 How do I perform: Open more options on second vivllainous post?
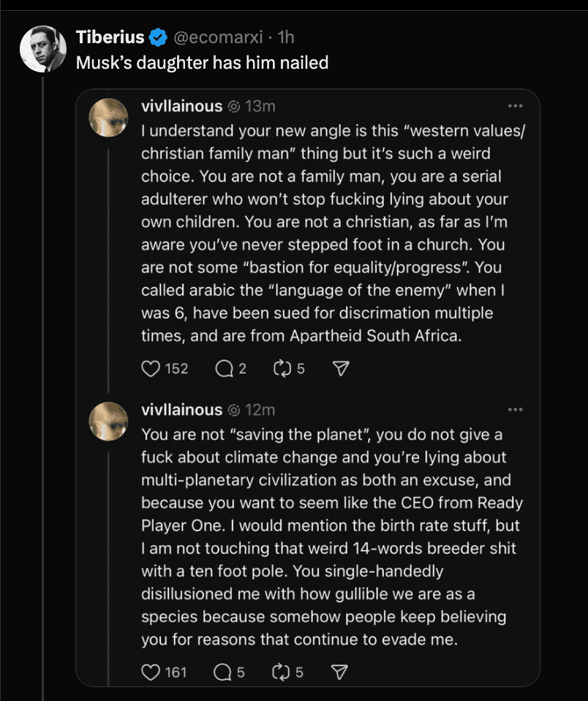516,410
